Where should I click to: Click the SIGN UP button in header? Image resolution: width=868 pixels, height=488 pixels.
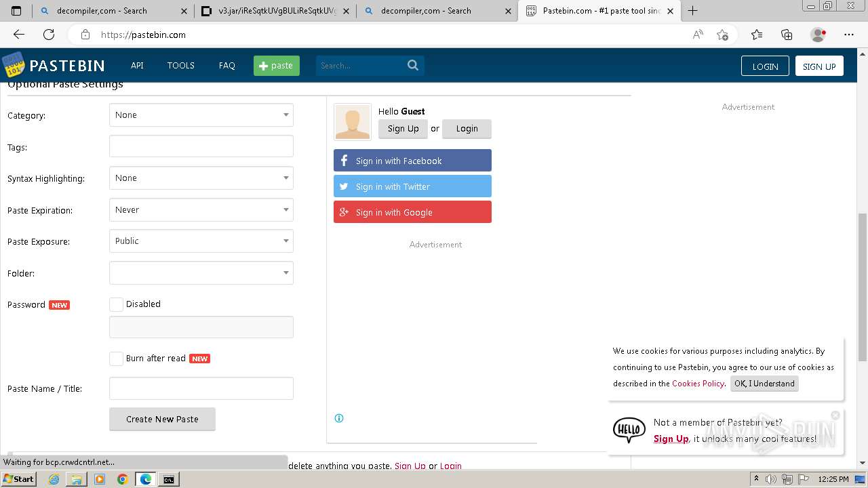(x=819, y=66)
